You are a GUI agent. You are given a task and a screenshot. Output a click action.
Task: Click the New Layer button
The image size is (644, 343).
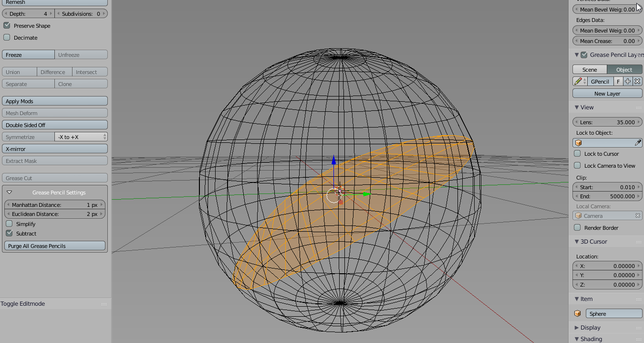point(607,94)
